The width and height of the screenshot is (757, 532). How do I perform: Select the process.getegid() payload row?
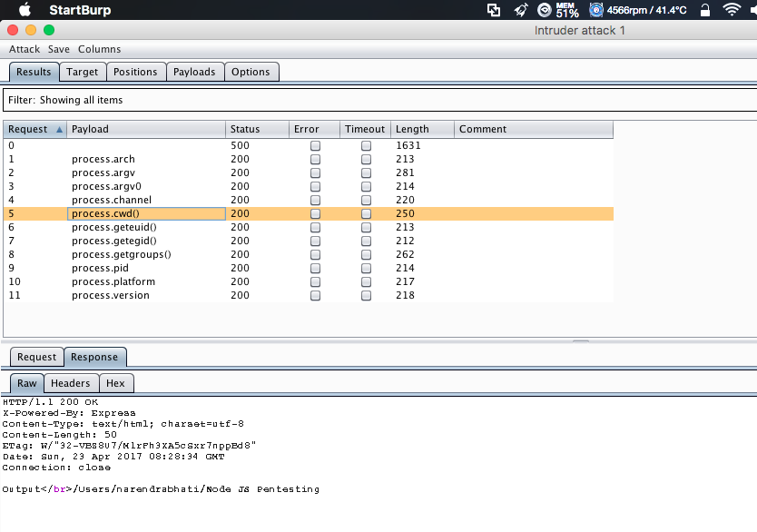click(x=309, y=241)
